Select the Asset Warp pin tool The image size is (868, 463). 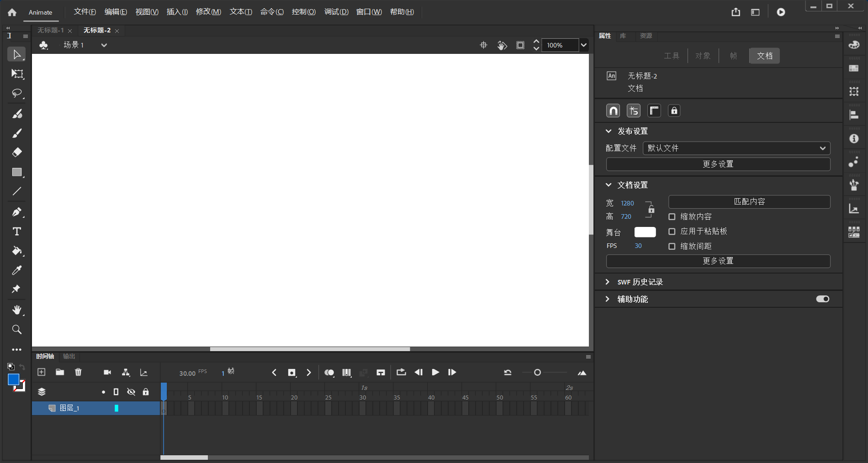point(16,289)
